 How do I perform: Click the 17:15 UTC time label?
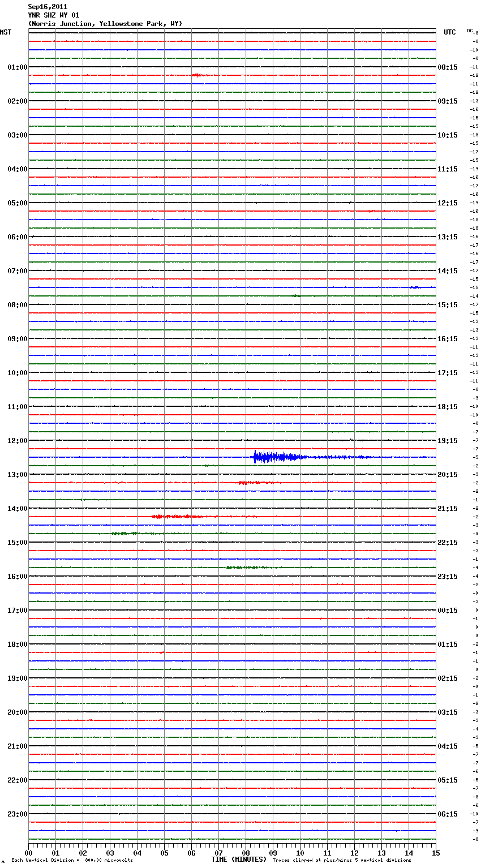pos(448,372)
